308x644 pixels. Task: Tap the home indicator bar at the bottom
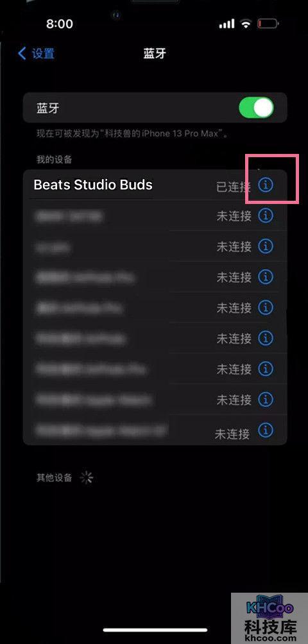155,630
